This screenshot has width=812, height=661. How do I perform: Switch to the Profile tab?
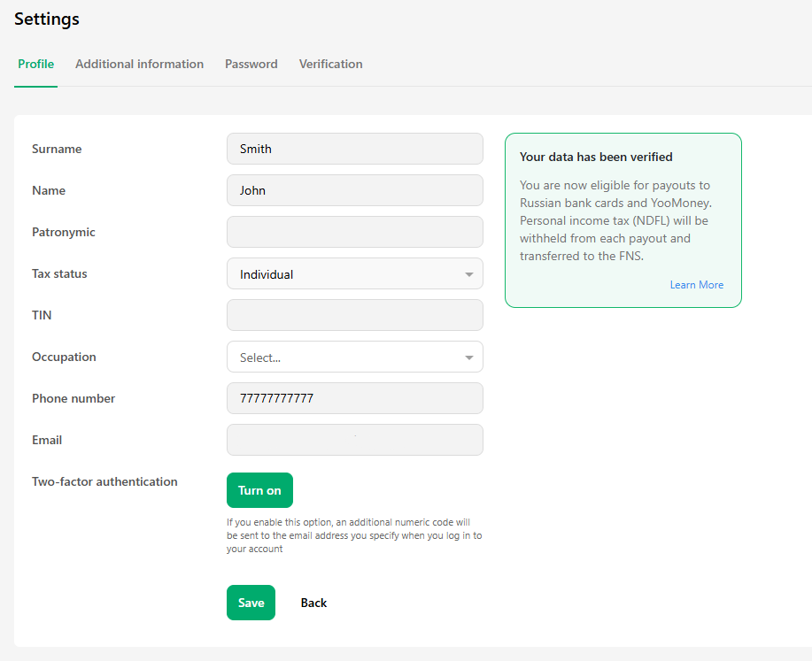pos(35,65)
